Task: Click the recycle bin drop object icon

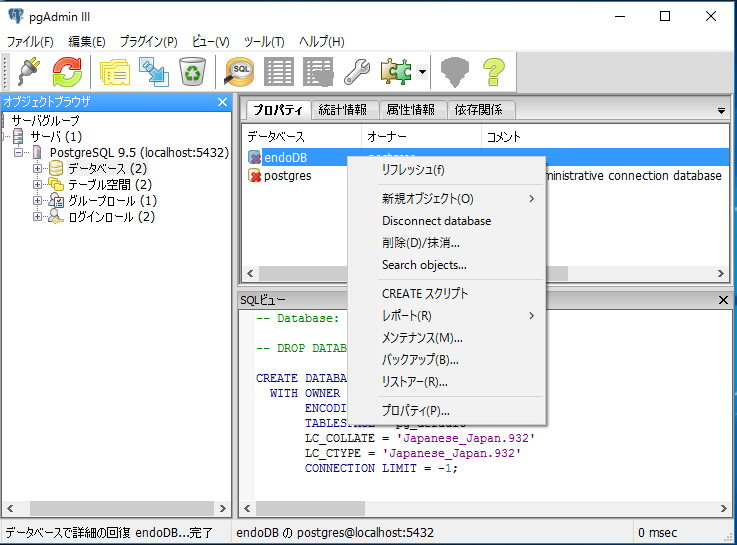Action: pyautogui.click(x=192, y=71)
